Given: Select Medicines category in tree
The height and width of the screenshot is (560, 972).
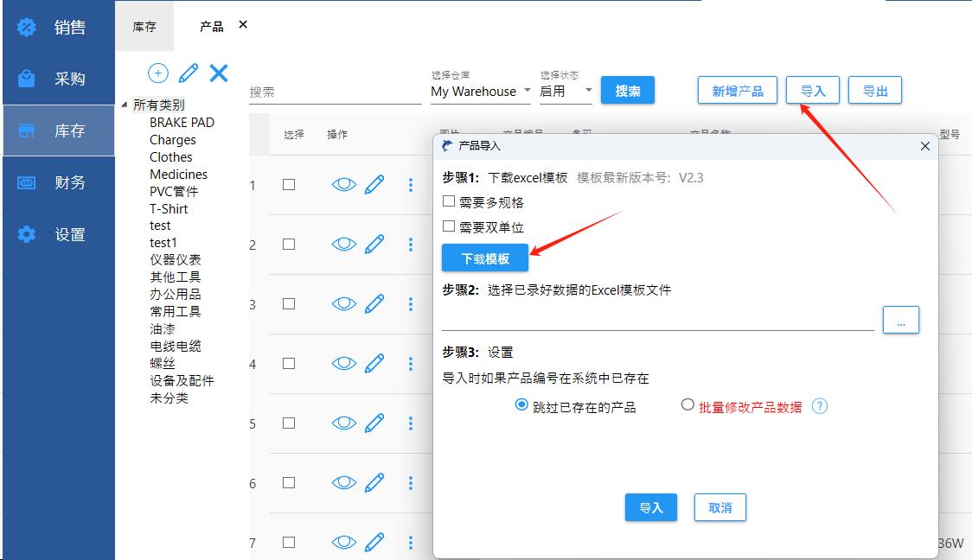Looking at the screenshot, I should click(x=178, y=174).
